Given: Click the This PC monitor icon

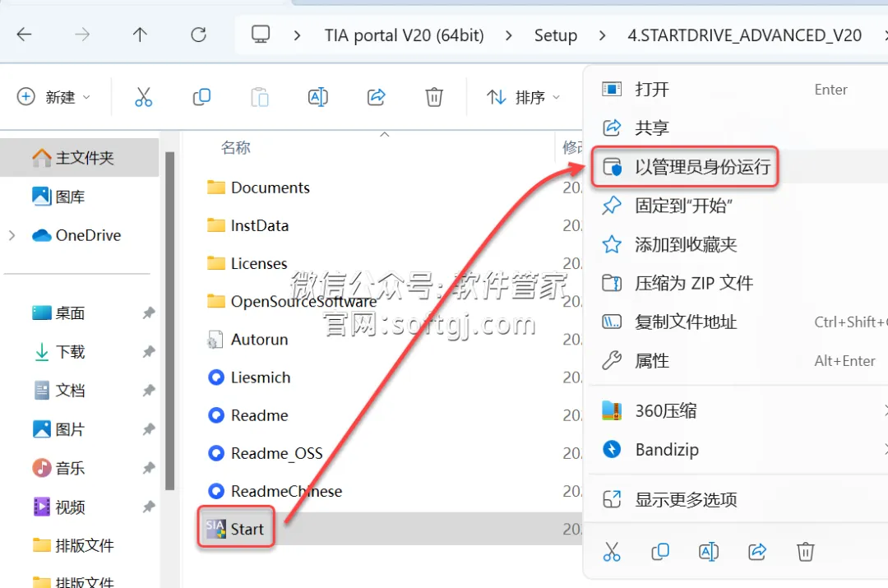Looking at the screenshot, I should click(x=261, y=35).
